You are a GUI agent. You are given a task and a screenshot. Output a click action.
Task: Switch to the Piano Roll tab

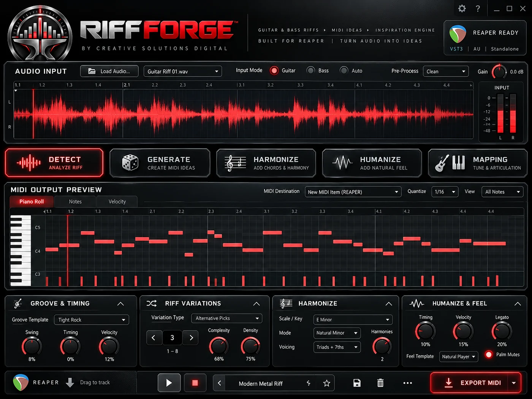(32, 202)
